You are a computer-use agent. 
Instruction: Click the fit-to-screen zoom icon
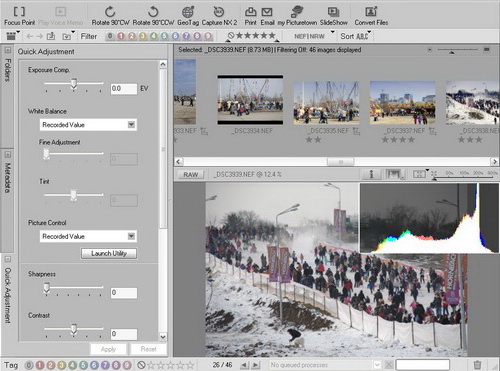434,174
